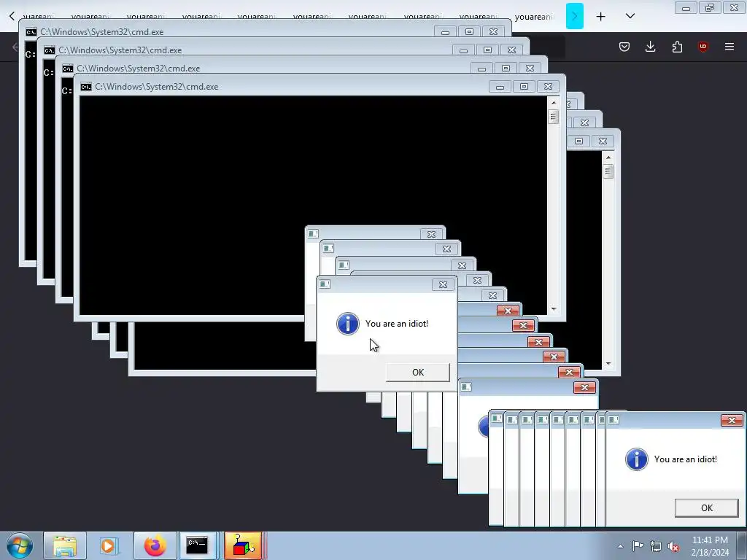Click the front cmd.exe window title text
The height and width of the screenshot is (560, 747).
coord(157,87)
